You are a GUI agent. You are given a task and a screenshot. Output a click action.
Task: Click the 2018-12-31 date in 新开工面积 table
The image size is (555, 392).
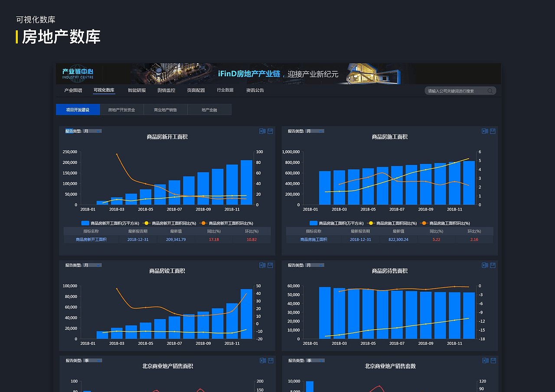pyautogui.click(x=138, y=240)
